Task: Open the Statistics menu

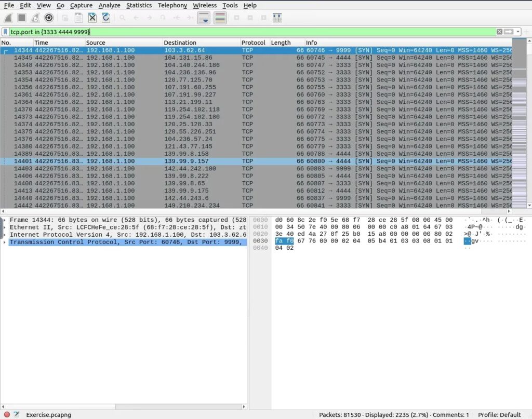Action: [139, 5]
